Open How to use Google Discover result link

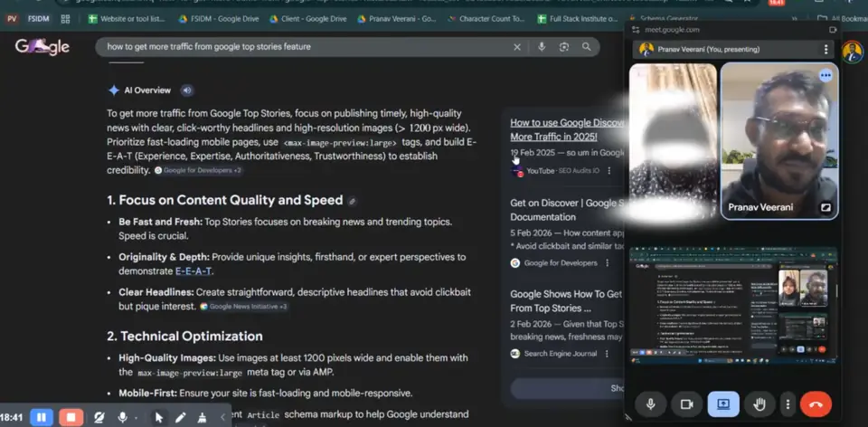pyautogui.click(x=567, y=129)
